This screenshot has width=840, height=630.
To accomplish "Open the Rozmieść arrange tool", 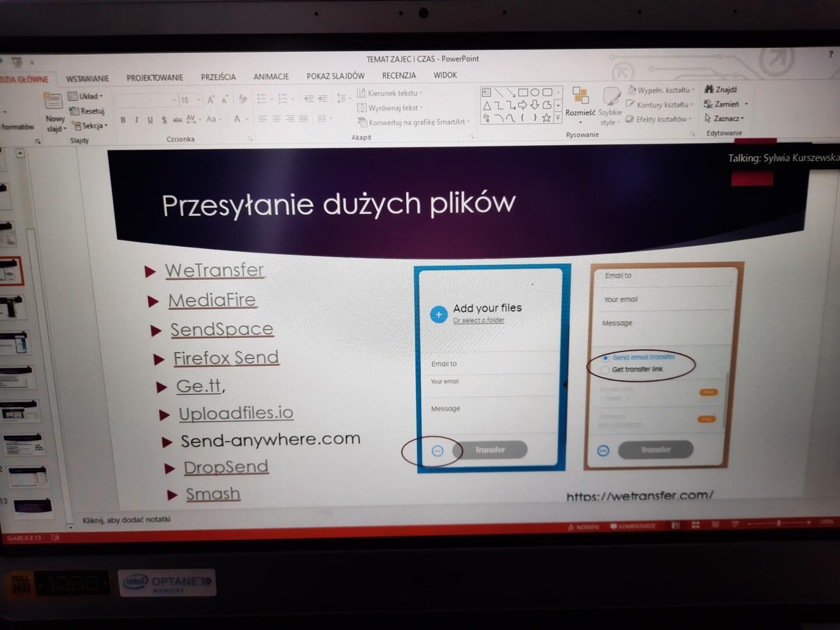I will (x=580, y=101).
